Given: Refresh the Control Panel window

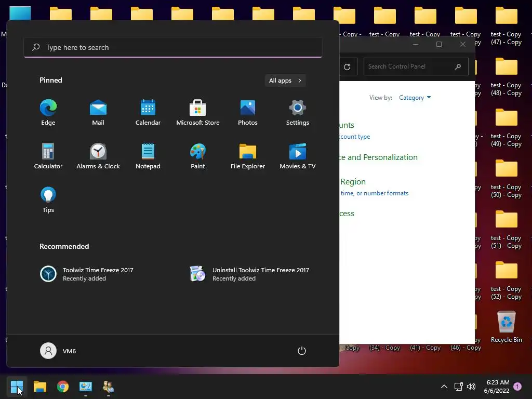Looking at the screenshot, I should pyautogui.click(x=347, y=67).
